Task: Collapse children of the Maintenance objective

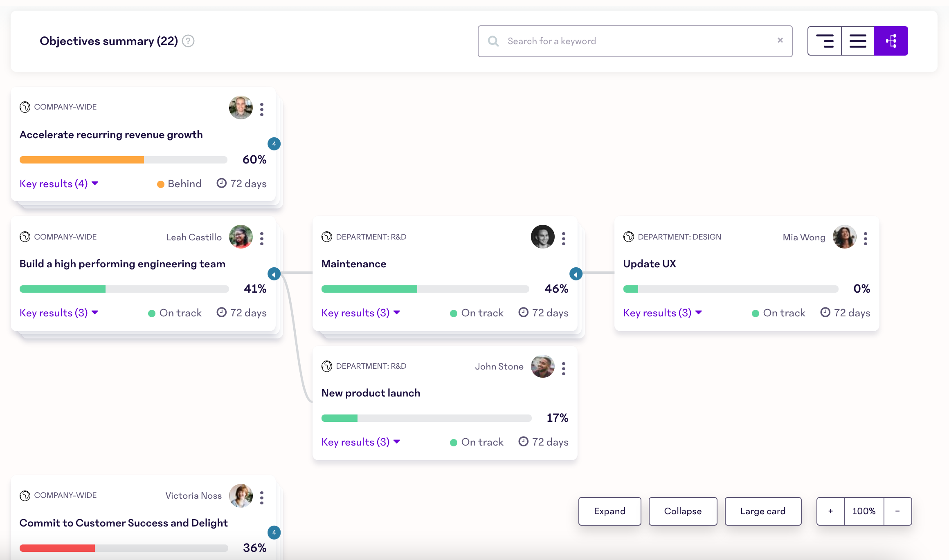Action: coord(576,274)
